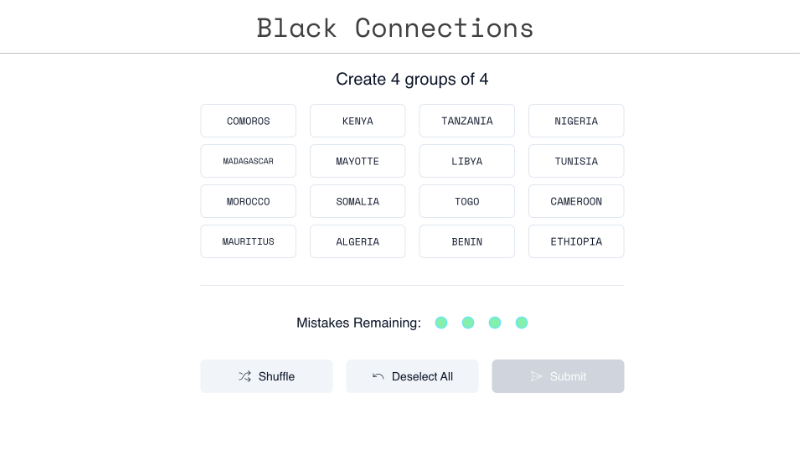Toggle the TANZANIA tile
Image resolution: width=800 pixels, height=450 pixels.
tap(467, 121)
